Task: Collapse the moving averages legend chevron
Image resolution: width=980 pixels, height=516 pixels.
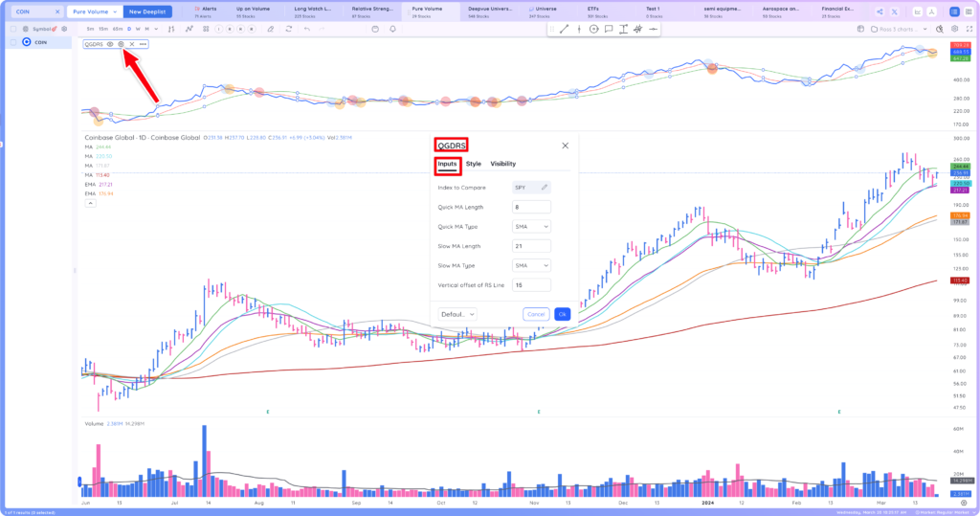Action: click(x=90, y=203)
